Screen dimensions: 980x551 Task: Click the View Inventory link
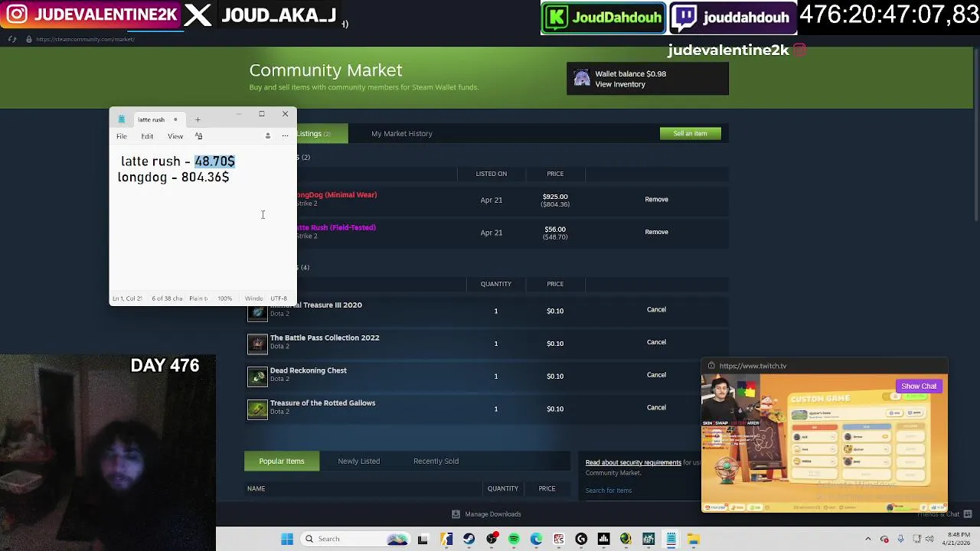point(620,85)
